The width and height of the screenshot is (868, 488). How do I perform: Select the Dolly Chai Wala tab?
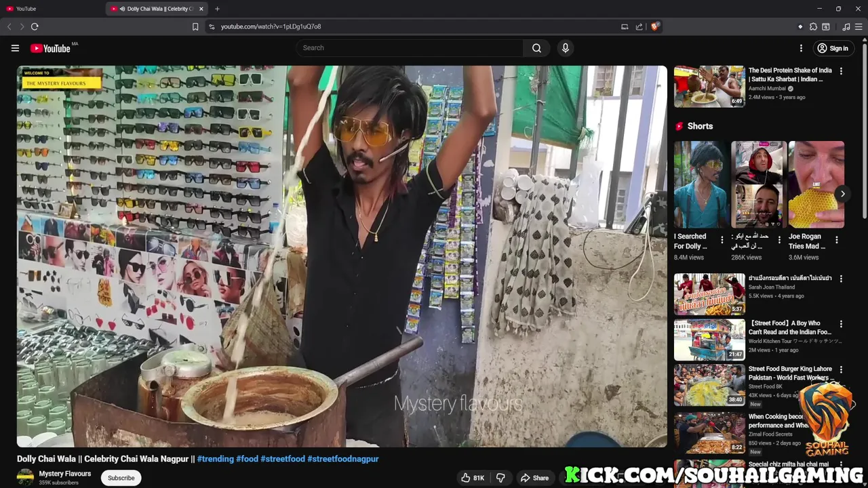coord(157,9)
